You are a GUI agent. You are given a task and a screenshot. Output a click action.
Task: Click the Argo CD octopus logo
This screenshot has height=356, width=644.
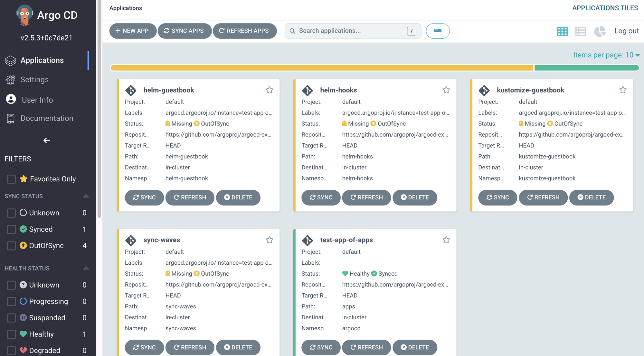click(24, 15)
